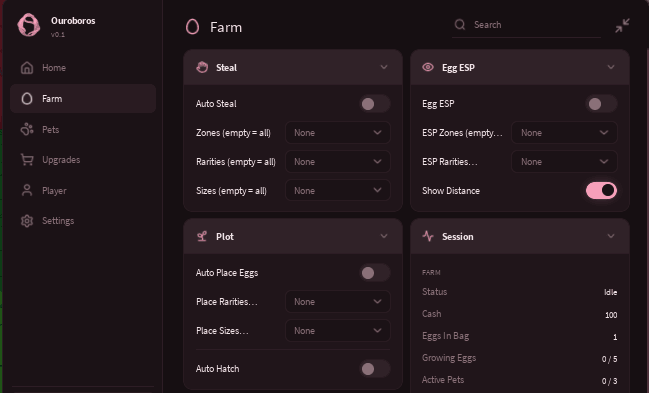This screenshot has width=649, height=393.
Task: Click the 'v0.1' version label
Action: tap(58, 35)
